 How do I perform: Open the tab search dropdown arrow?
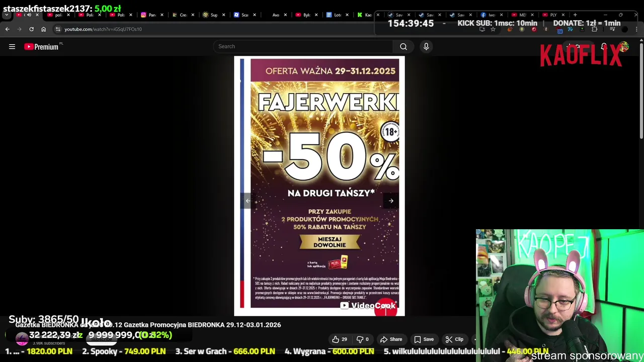(x=7, y=15)
